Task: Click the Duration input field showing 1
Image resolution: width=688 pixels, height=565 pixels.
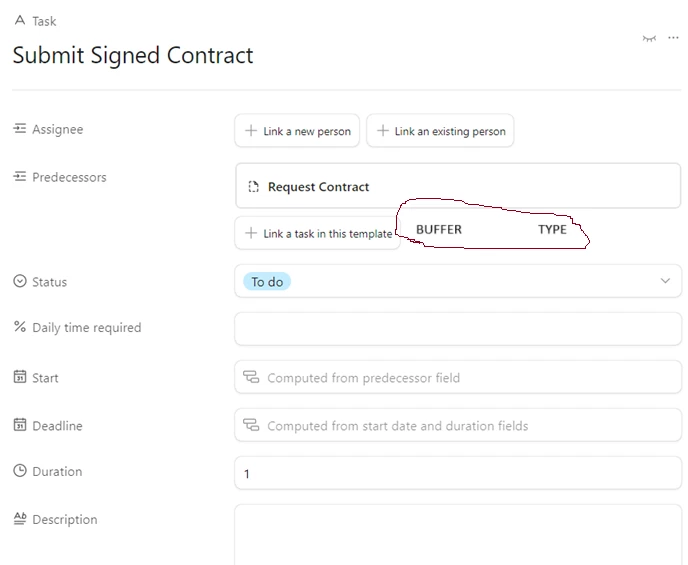Action: (x=458, y=473)
